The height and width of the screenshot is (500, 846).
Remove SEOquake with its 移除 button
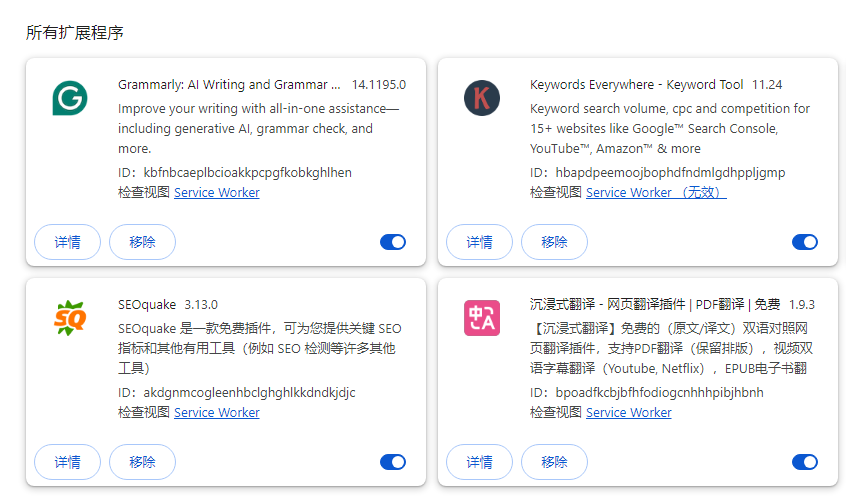click(142, 462)
